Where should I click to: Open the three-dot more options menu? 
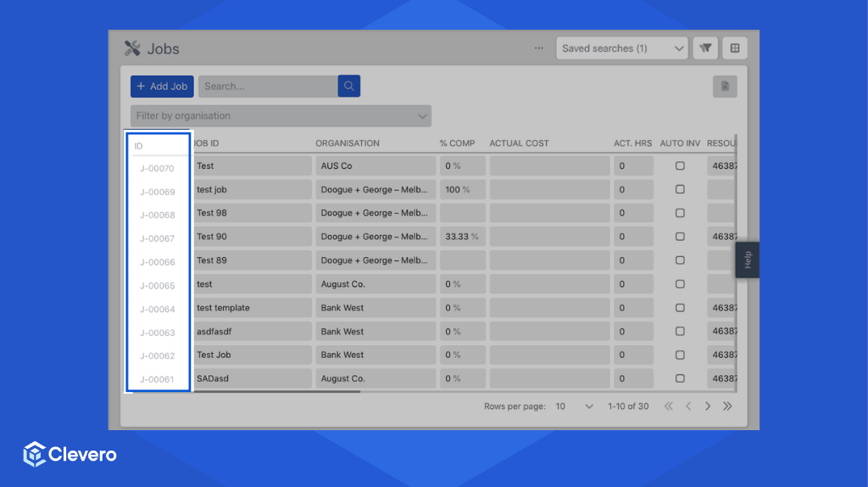coord(538,48)
